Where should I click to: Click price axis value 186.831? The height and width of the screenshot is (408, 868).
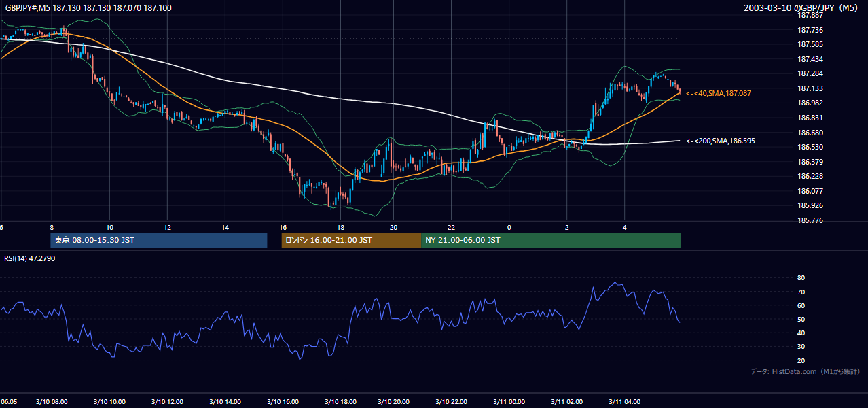point(810,118)
